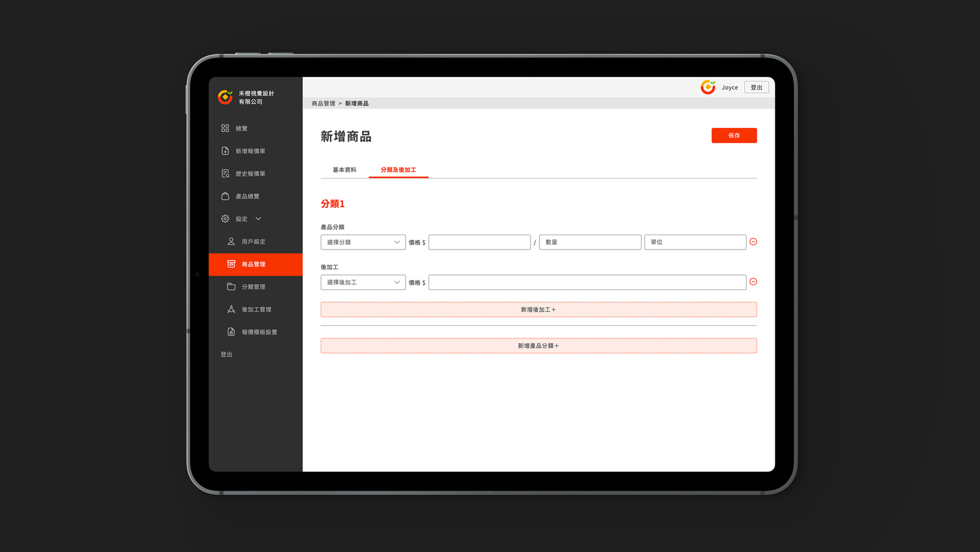Viewport: 980px width, 552px height.
Task: Click the 用戶設定 person icon
Action: pos(231,242)
